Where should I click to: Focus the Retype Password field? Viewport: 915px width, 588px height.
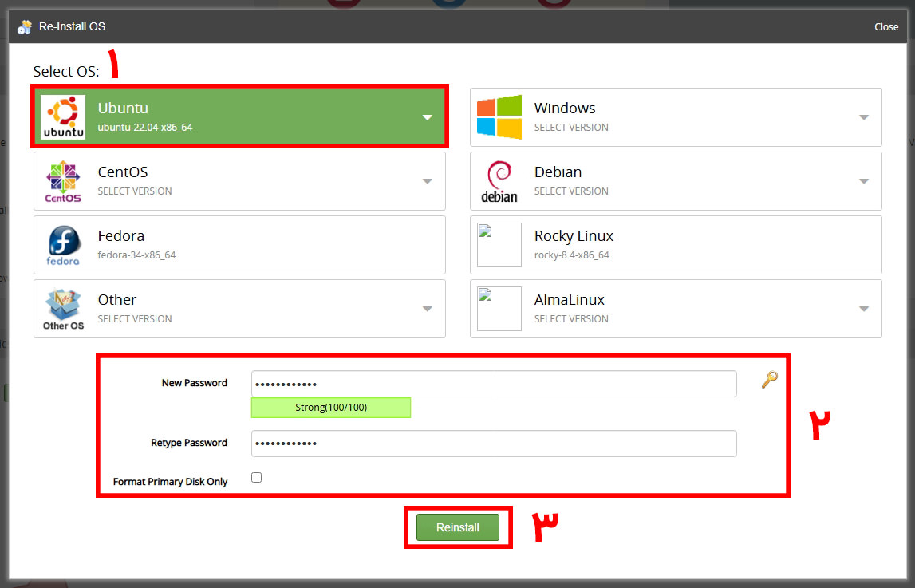[x=494, y=444]
